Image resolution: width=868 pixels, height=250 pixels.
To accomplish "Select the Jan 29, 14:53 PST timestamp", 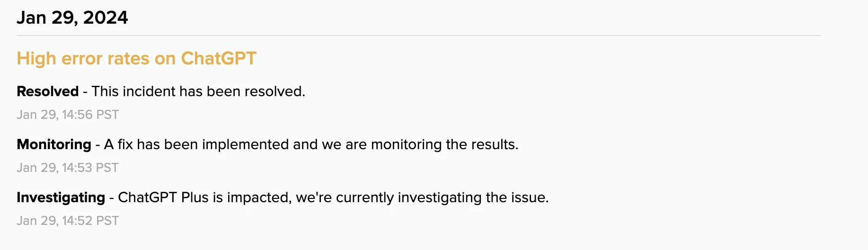I will 68,168.
